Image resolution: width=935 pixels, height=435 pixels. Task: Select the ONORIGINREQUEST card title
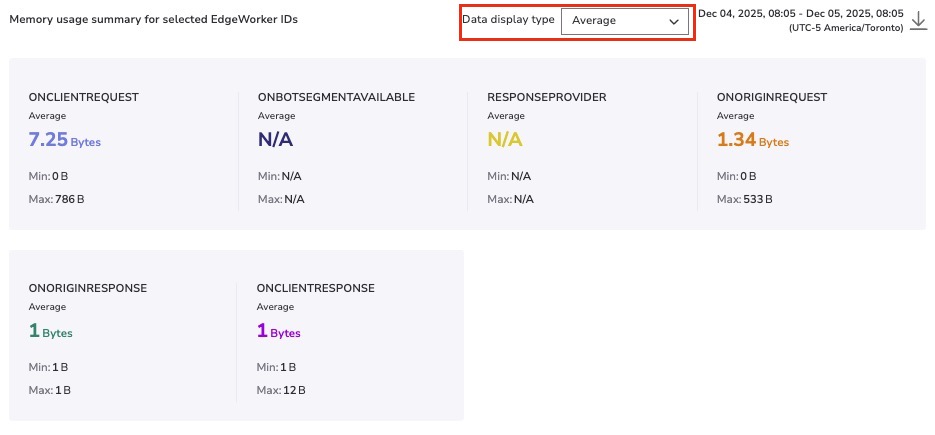pos(772,97)
